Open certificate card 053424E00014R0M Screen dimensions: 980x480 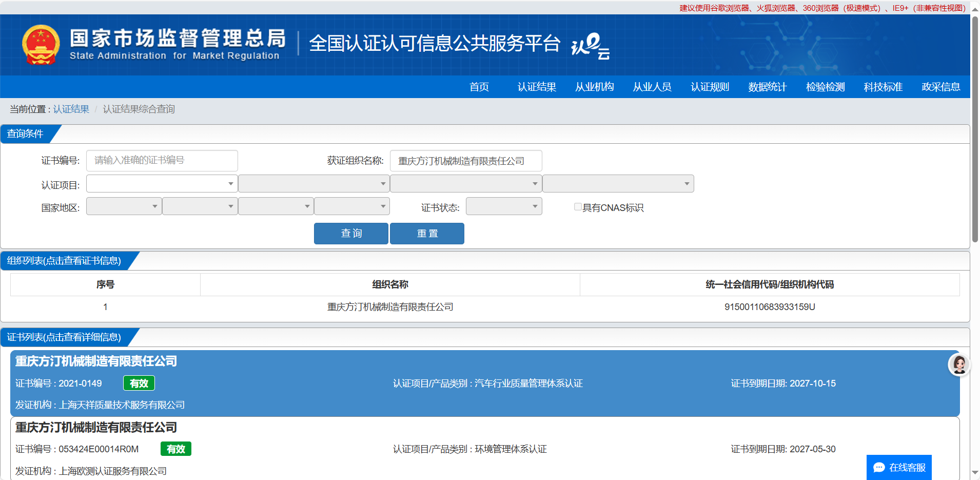485,449
